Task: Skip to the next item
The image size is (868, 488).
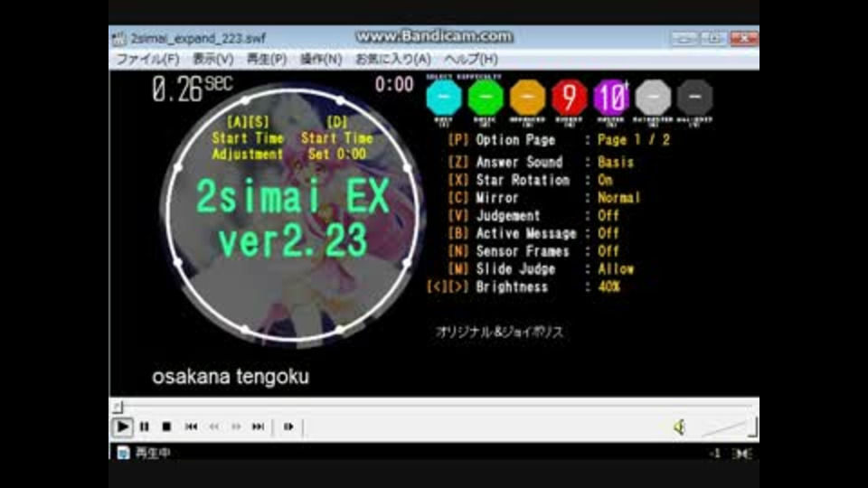Action: 258,427
